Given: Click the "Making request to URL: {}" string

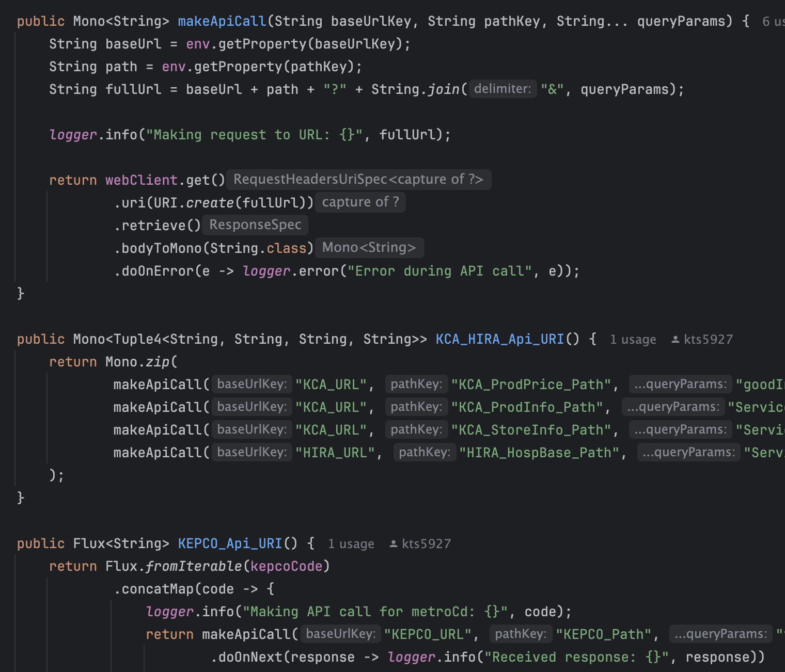Looking at the screenshot, I should 254,135.
